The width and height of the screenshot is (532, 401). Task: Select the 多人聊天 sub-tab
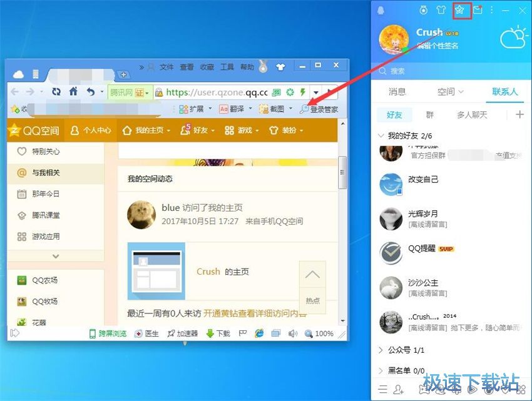point(472,115)
